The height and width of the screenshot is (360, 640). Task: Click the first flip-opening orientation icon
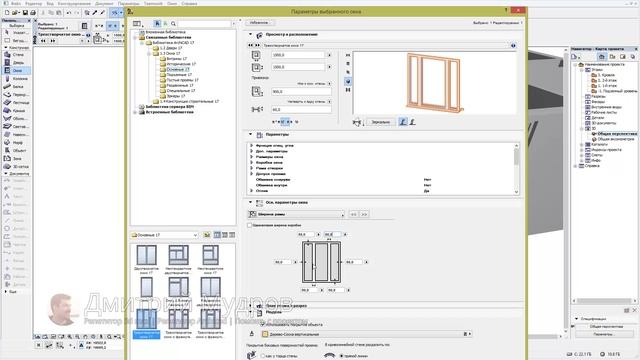(x=402, y=122)
